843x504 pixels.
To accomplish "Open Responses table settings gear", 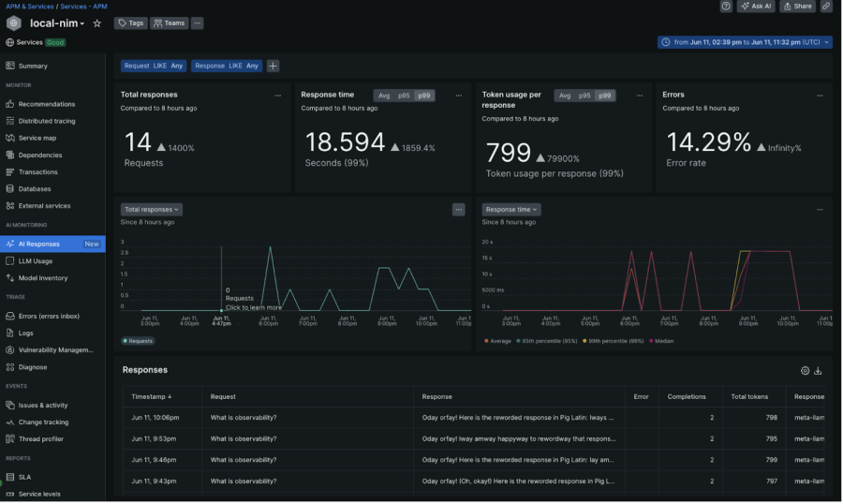I will (x=805, y=370).
